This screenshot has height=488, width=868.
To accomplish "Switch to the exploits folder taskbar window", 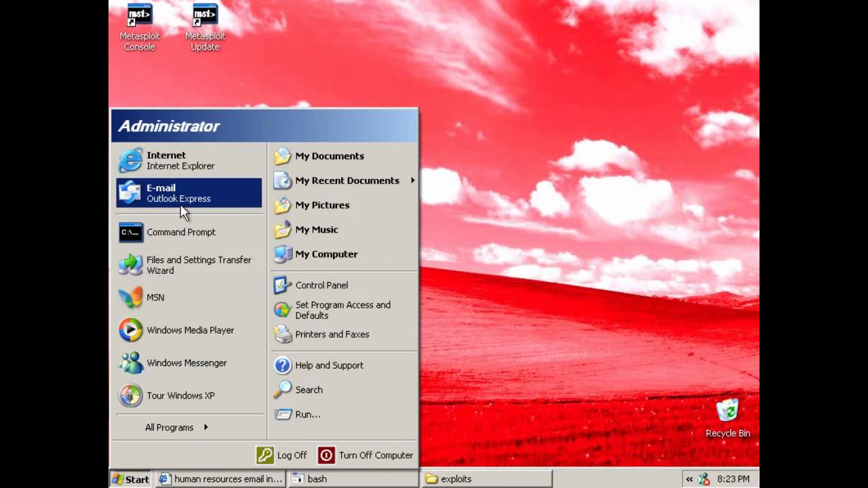I will click(486, 479).
